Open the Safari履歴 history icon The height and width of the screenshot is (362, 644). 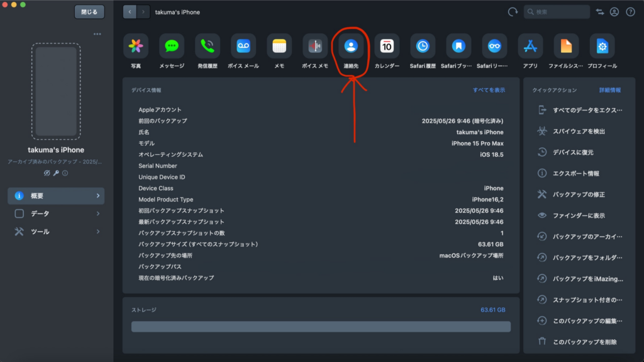point(423,46)
